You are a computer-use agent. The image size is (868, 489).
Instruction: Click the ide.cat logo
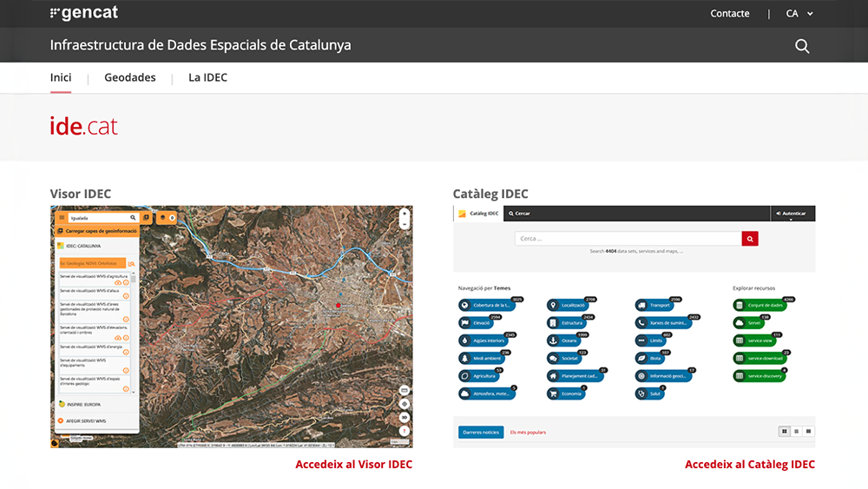pos(83,126)
